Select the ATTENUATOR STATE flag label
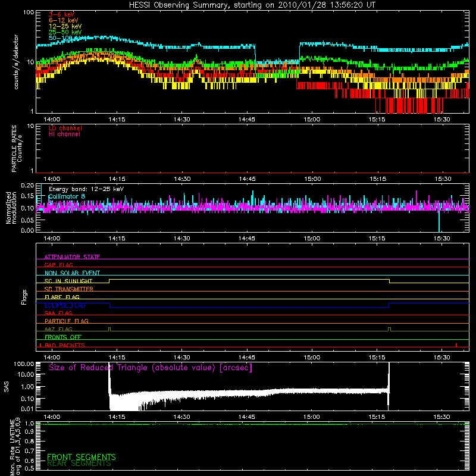 pyautogui.click(x=72, y=257)
